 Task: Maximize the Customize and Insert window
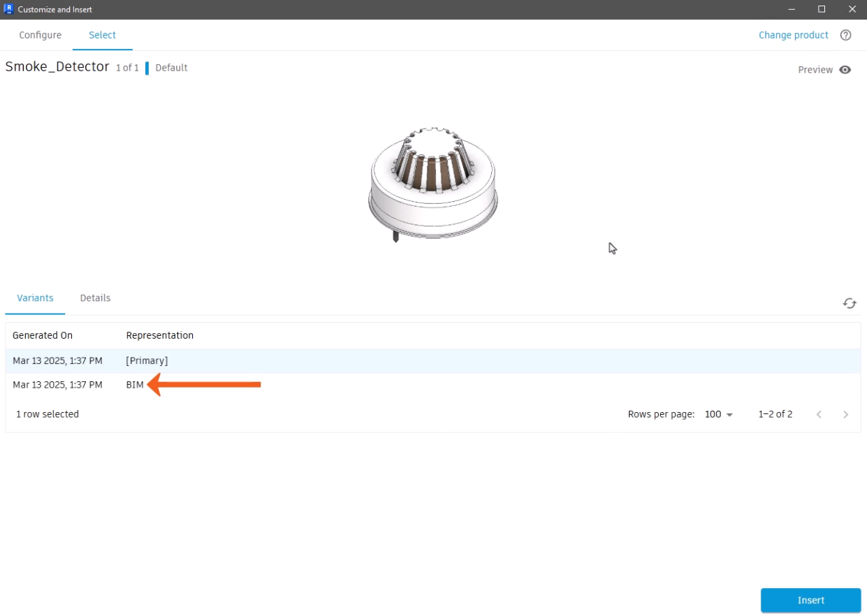coord(822,9)
